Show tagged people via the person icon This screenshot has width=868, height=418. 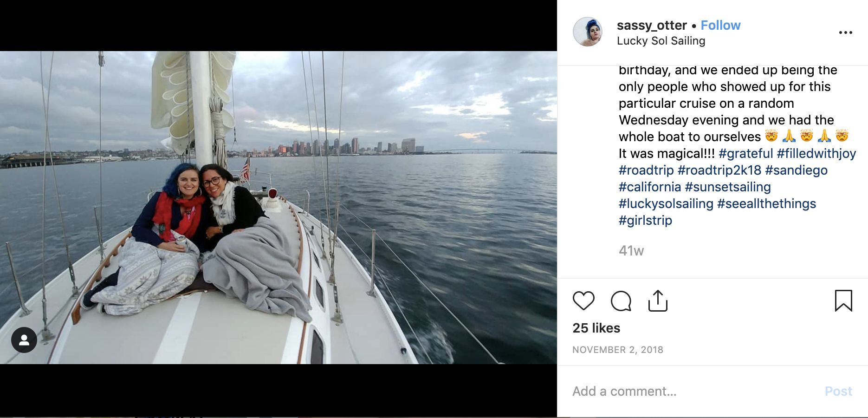pos(24,340)
